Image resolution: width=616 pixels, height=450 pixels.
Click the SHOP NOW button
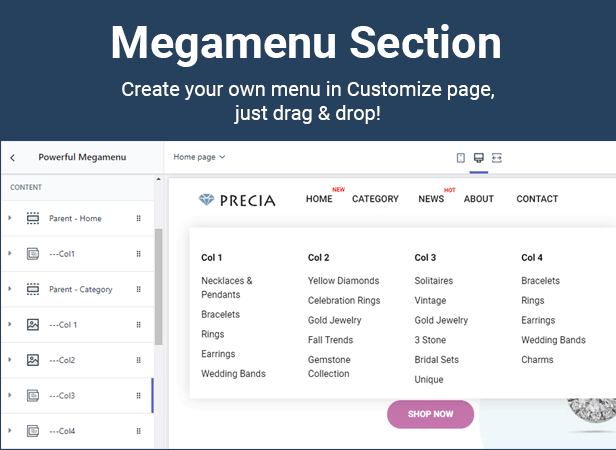click(x=430, y=414)
